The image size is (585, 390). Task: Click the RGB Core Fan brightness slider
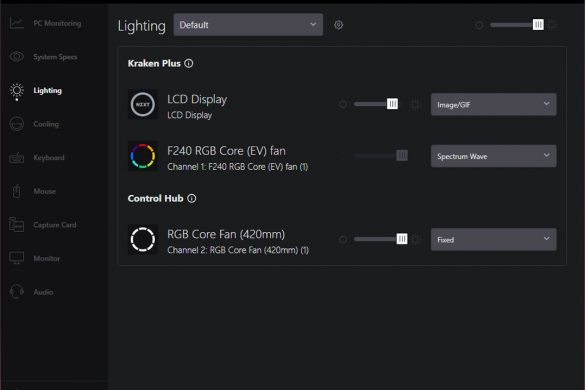pyautogui.click(x=381, y=239)
